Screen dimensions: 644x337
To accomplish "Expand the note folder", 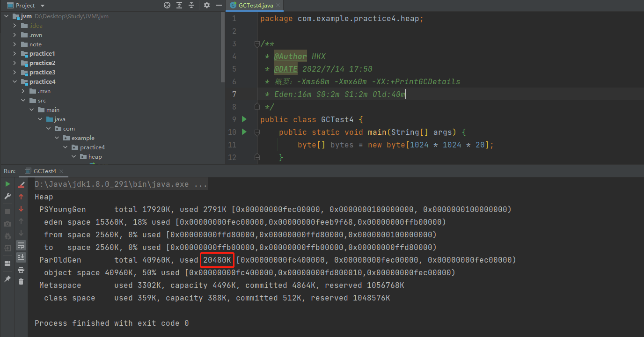I will click(15, 44).
